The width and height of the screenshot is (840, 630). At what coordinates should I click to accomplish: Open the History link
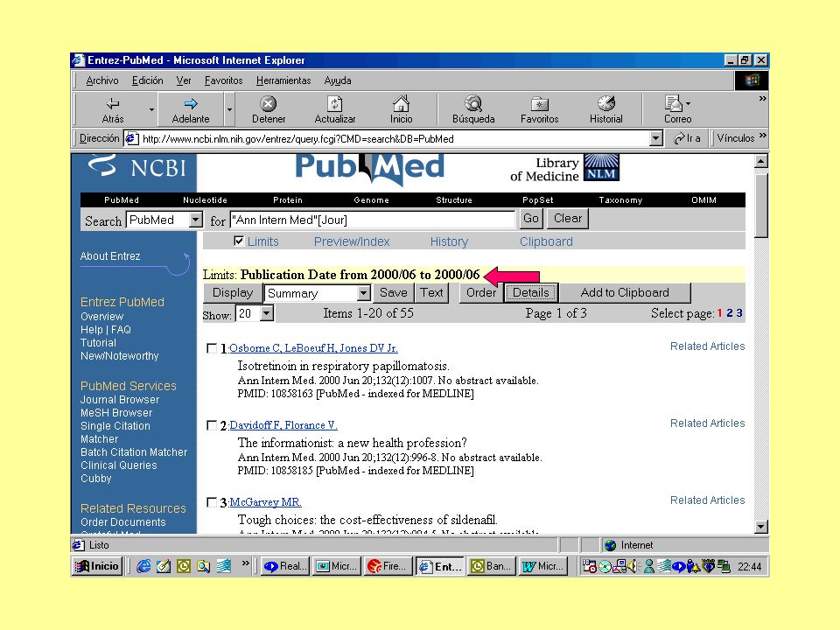coord(449,241)
